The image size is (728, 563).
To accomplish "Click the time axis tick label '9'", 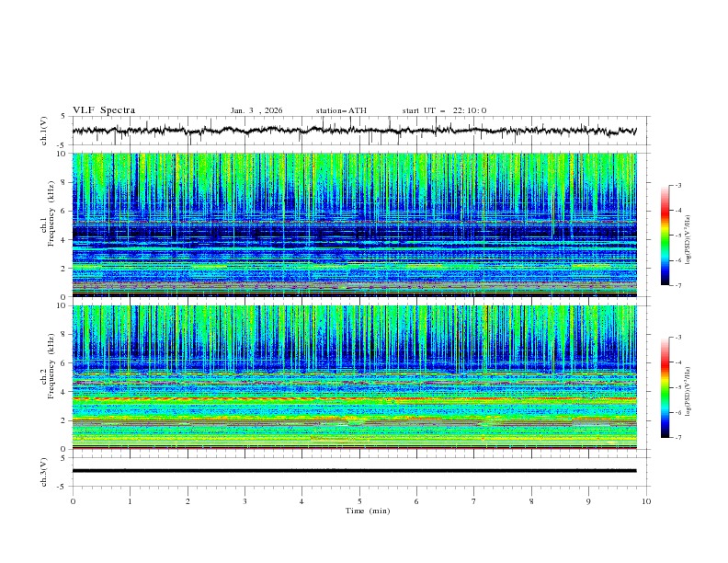I will point(588,501).
